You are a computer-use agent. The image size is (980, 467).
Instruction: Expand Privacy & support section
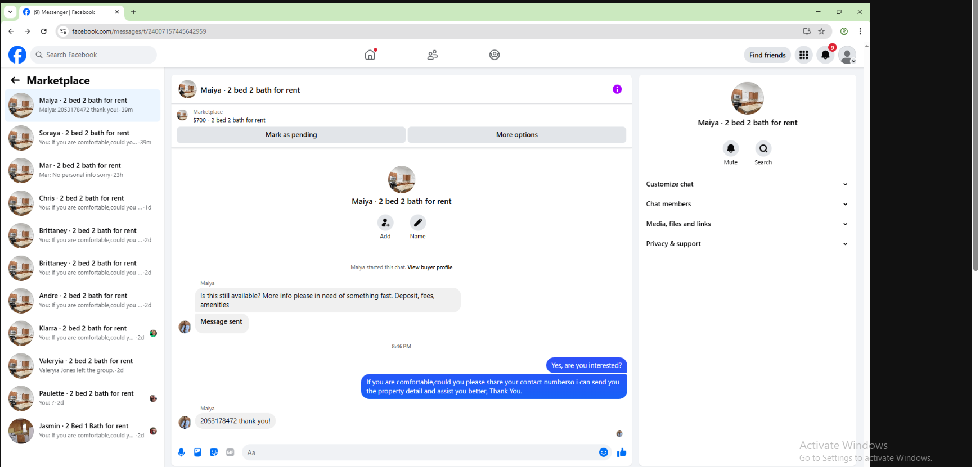click(747, 244)
